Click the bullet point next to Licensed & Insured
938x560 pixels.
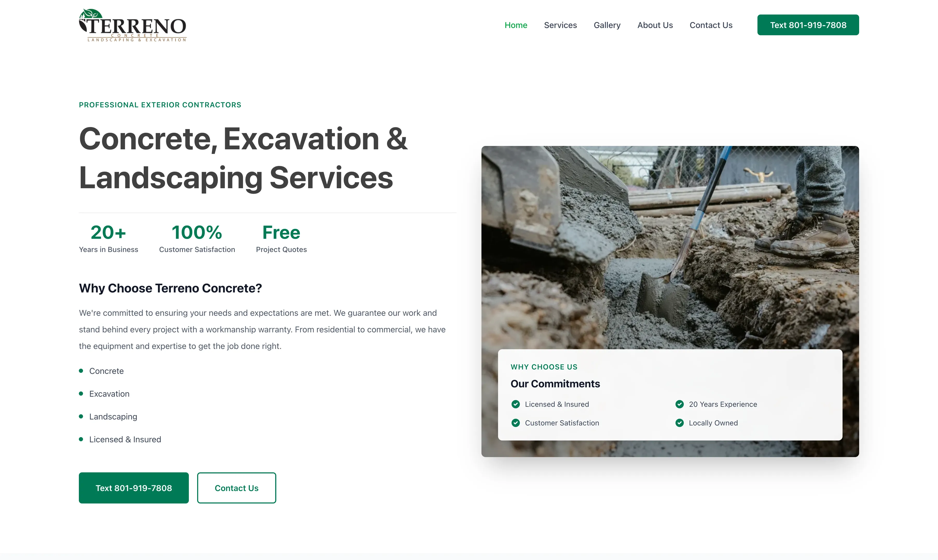click(x=81, y=439)
